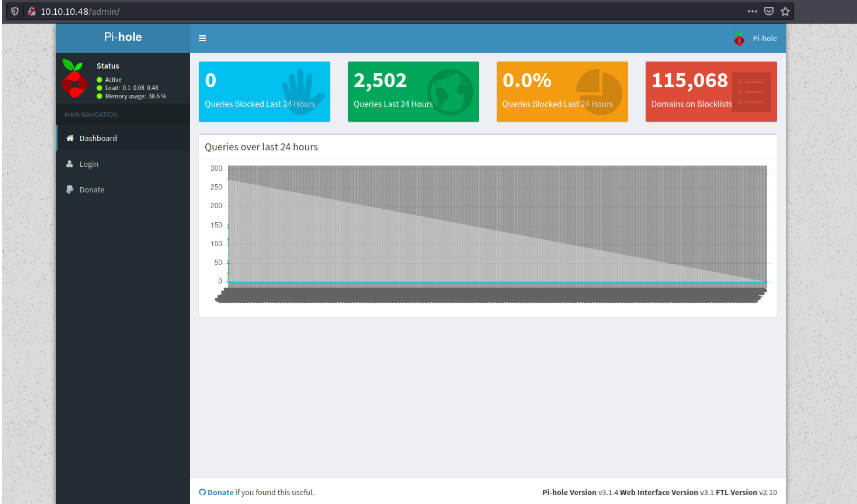Click the insecure connection padlock icon
The image size is (857, 504).
tap(31, 11)
